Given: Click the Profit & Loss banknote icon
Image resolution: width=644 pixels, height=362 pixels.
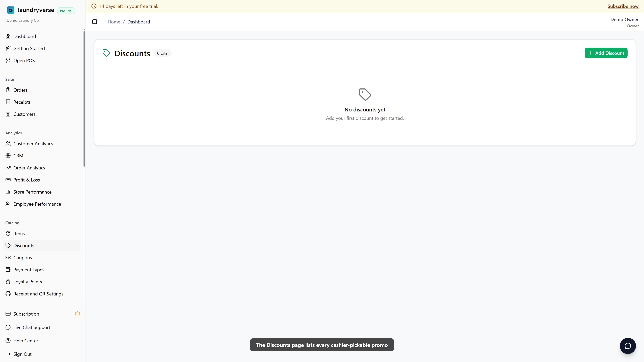Looking at the screenshot, I should point(8,180).
